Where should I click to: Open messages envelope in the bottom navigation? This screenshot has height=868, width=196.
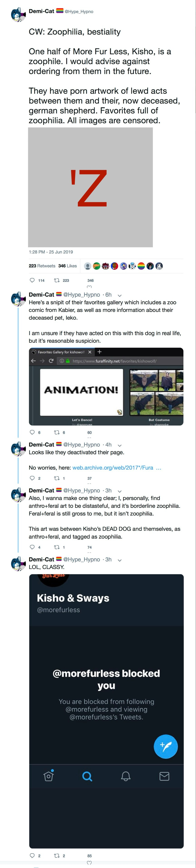(x=164, y=776)
